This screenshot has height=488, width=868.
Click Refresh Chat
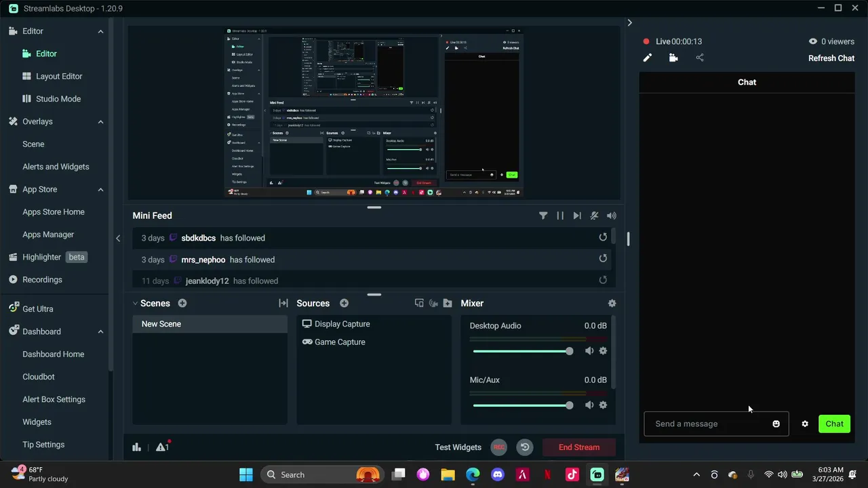click(831, 58)
